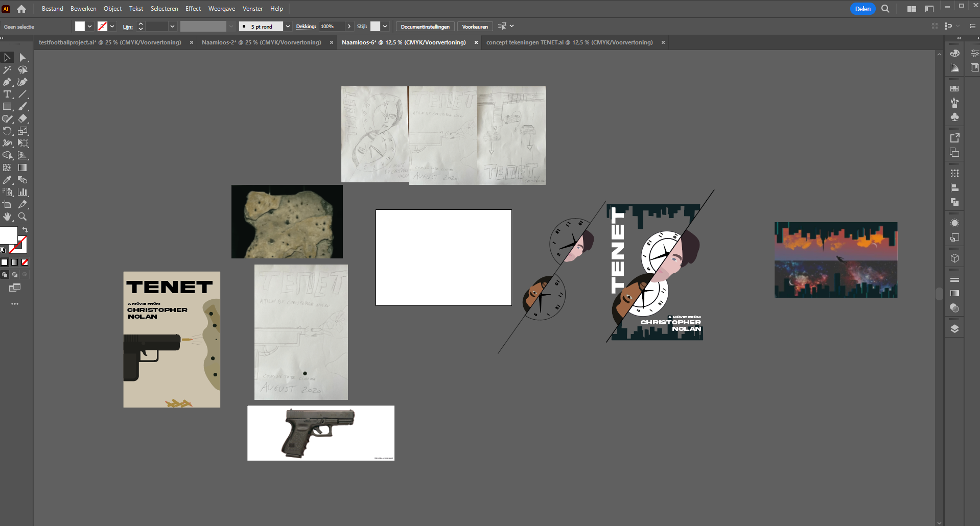The height and width of the screenshot is (526, 980).
Task: Activate the Shape Builder tool
Action: (7, 155)
